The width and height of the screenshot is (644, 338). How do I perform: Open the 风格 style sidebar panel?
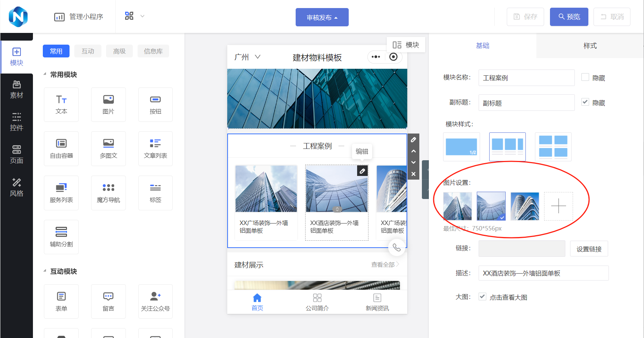[16, 188]
